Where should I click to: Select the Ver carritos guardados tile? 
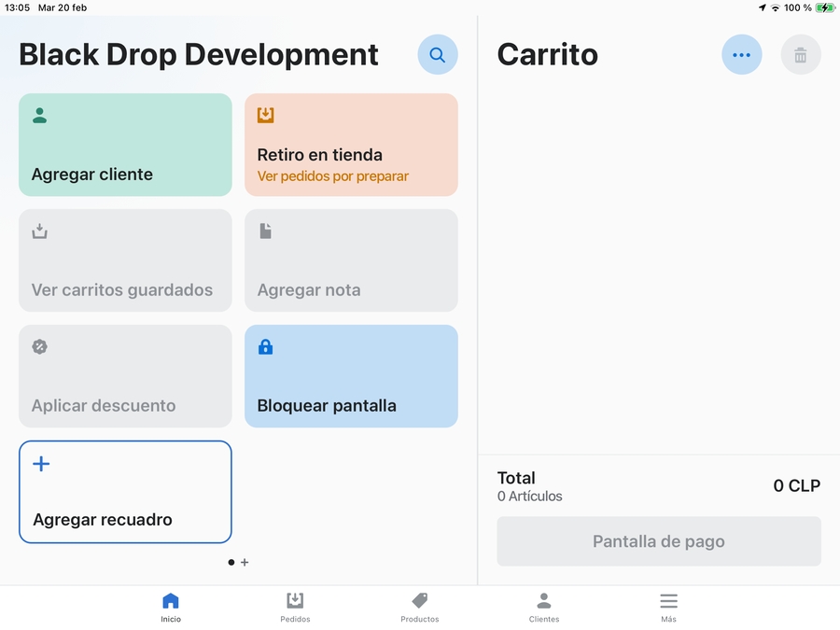click(x=125, y=260)
